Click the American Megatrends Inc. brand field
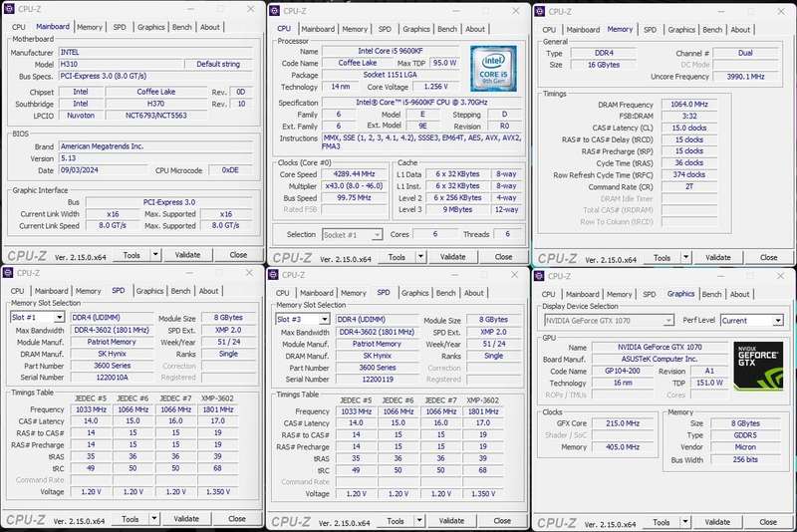 pyautogui.click(x=155, y=146)
